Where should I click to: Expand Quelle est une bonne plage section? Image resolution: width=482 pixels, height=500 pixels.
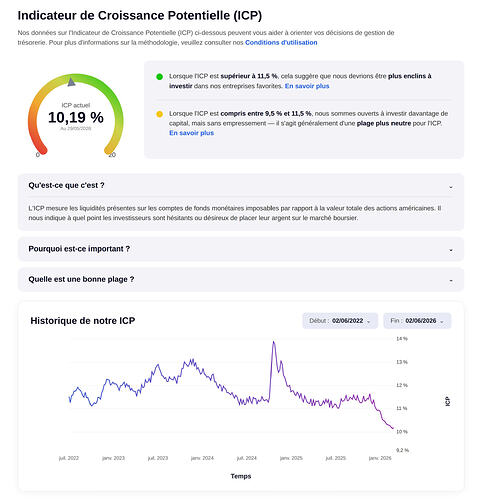tap(241, 279)
